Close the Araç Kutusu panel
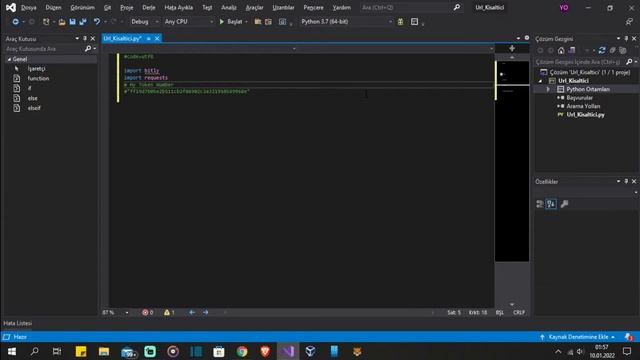This screenshot has height=360, width=640. (93, 38)
